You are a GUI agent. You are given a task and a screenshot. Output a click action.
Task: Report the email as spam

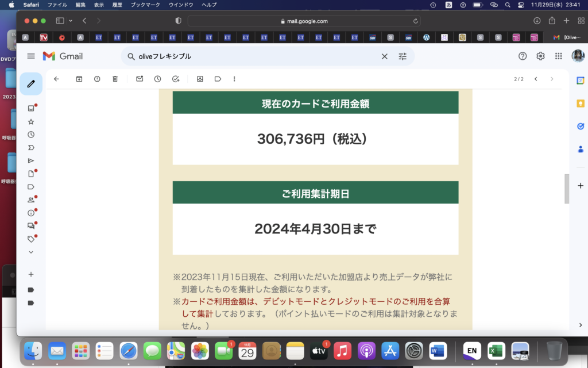pyautogui.click(x=97, y=79)
